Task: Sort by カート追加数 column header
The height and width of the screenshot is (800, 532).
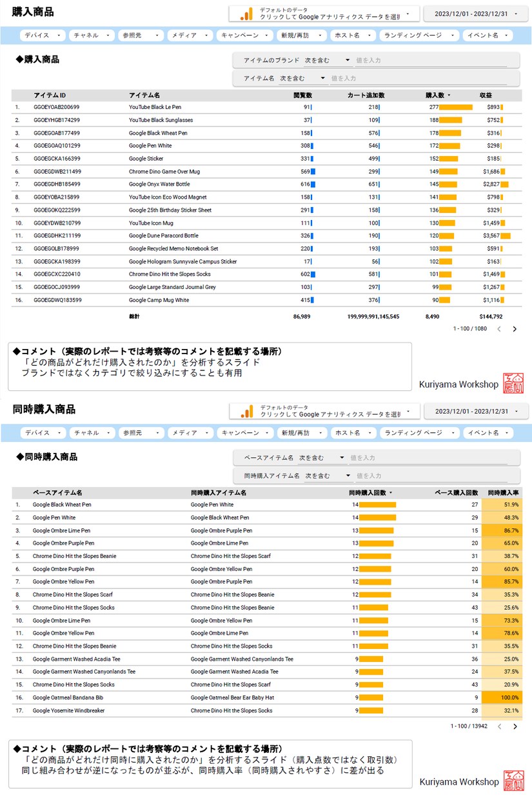Action: click(366, 95)
